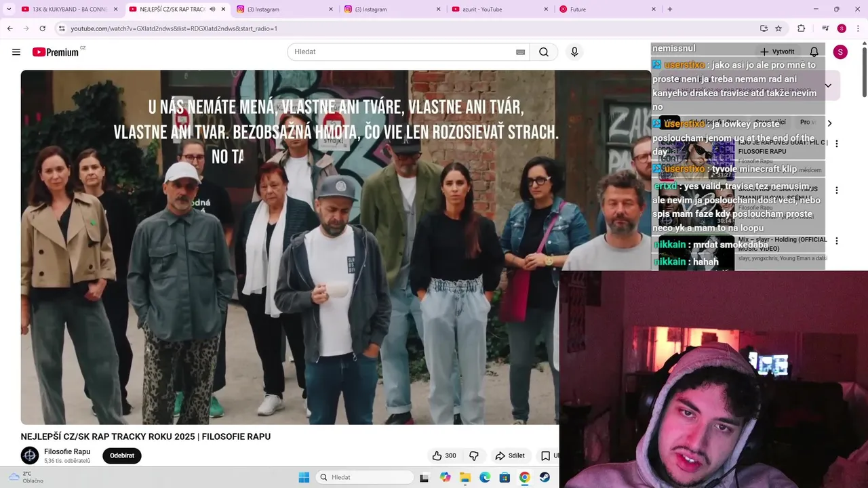The height and width of the screenshot is (488, 868).
Task: Subscribe with the Odebírat button
Action: (x=122, y=455)
